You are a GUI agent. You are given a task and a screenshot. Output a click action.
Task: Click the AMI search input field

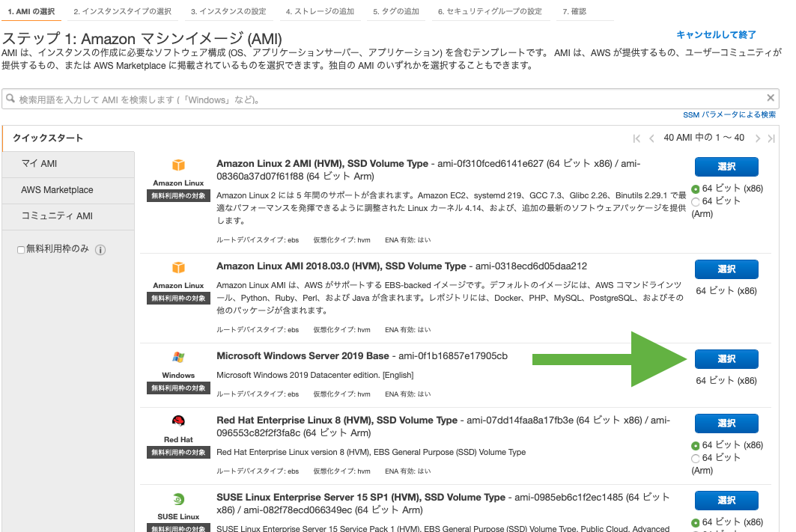[382, 100]
